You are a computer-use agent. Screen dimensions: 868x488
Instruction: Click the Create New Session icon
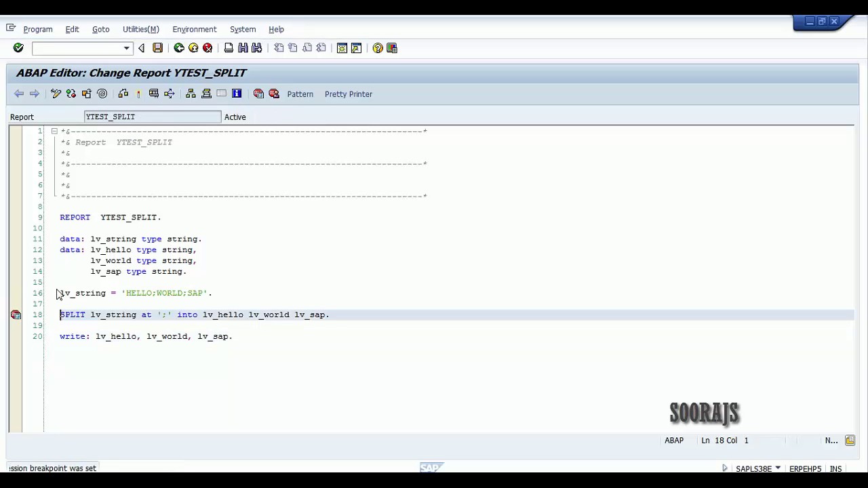point(342,48)
